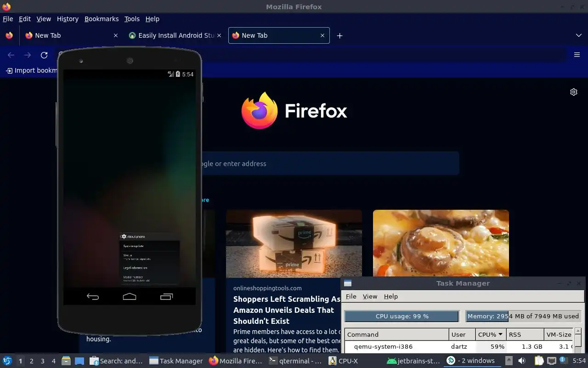The height and width of the screenshot is (368, 588).
Task: Add a new Firefox tab
Action: click(339, 35)
